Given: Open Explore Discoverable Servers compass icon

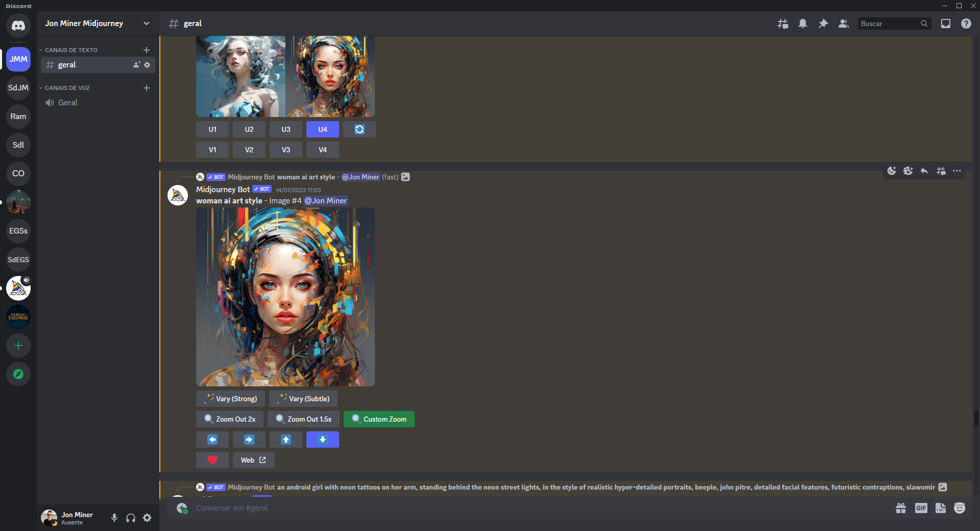Looking at the screenshot, I should click(x=18, y=374).
